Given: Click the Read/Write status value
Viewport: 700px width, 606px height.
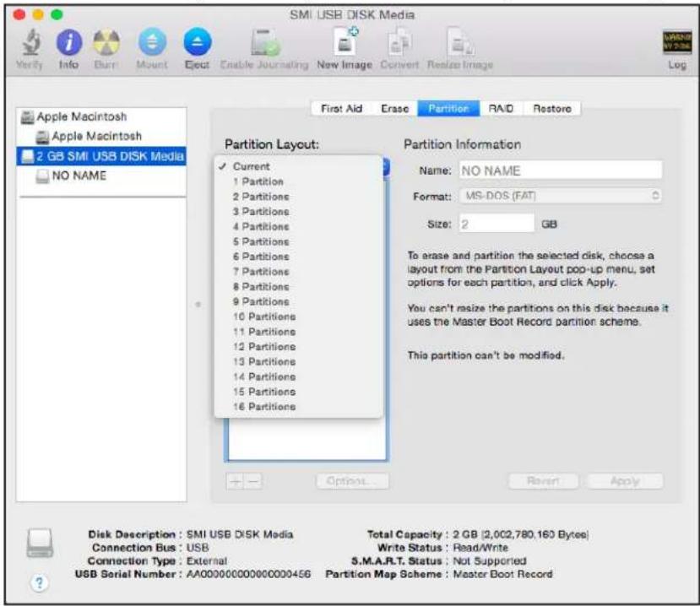Looking at the screenshot, I should coord(480,548).
